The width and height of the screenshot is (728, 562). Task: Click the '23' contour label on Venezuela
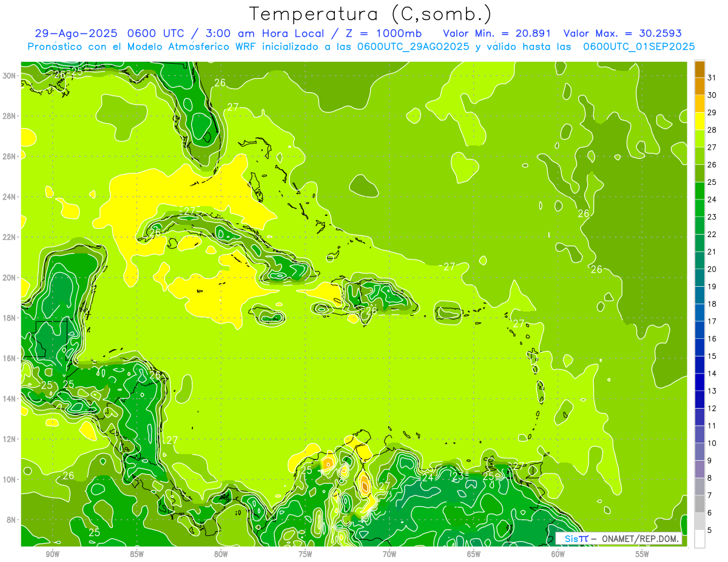(x=457, y=476)
